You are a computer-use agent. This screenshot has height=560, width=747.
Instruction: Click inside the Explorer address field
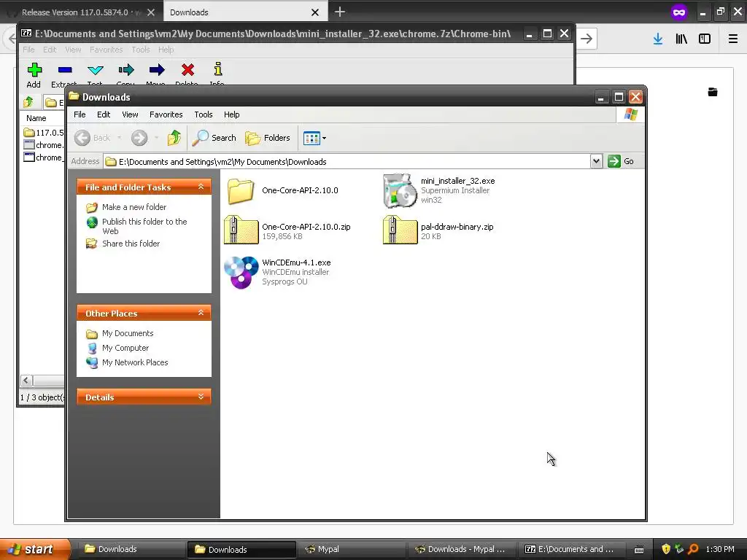[x=347, y=161]
